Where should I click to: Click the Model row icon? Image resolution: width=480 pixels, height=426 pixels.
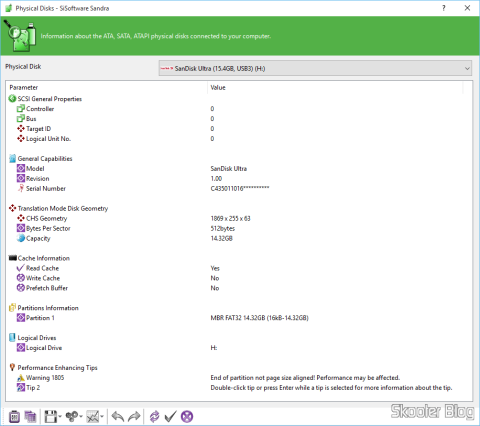pyautogui.click(x=21, y=168)
